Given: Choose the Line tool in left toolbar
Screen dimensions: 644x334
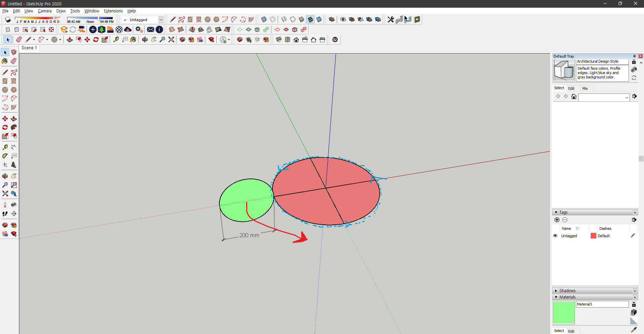Looking at the screenshot, I should coord(5,72).
